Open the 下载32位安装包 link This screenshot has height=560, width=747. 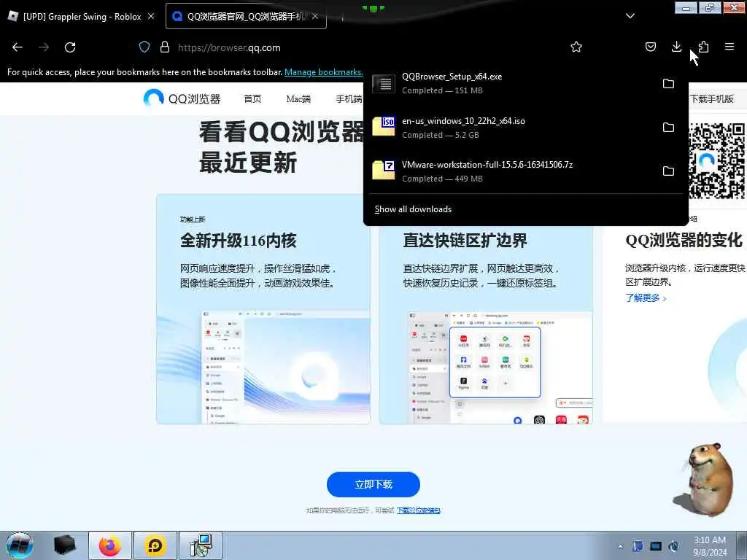point(418,510)
